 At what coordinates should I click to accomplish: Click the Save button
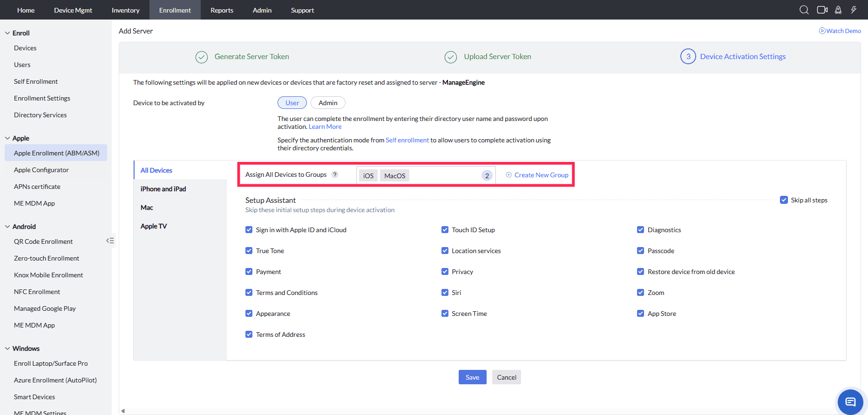pyautogui.click(x=472, y=377)
